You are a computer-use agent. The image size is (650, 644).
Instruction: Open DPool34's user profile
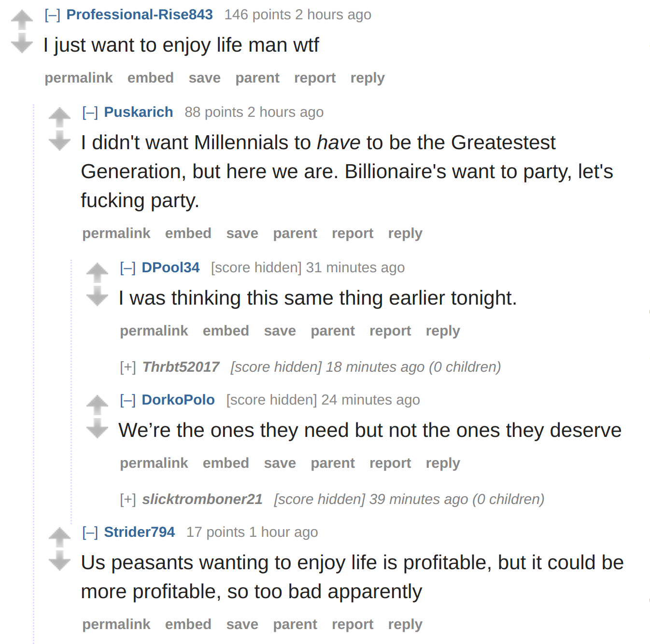(x=170, y=267)
